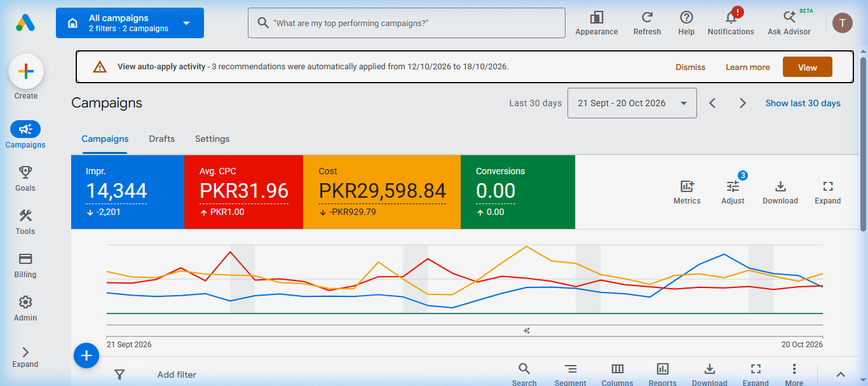Download the chart data
This screenshot has height=386, width=868.
(x=780, y=192)
